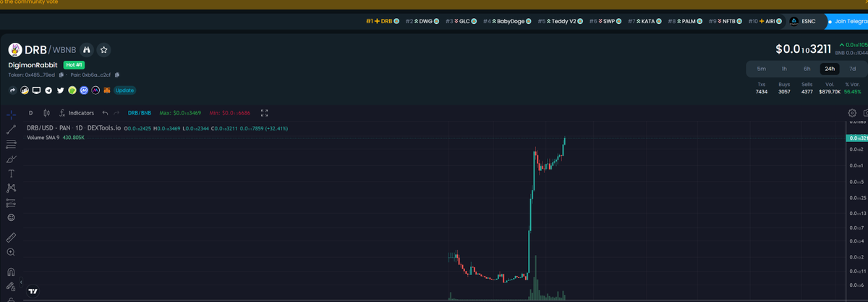Switch chart to DRB/BNB pricing
The image size is (868, 302).
point(140,113)
